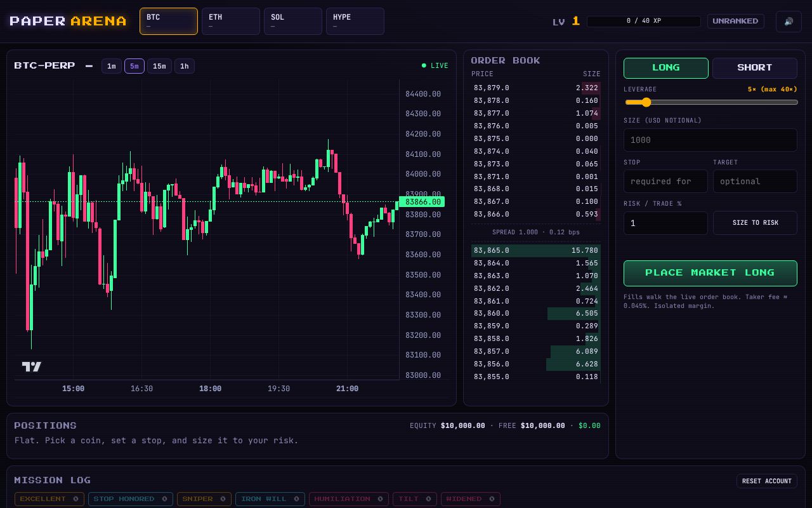
Task: Focus the Size USD notional field
Action: (x=710, y=140)
